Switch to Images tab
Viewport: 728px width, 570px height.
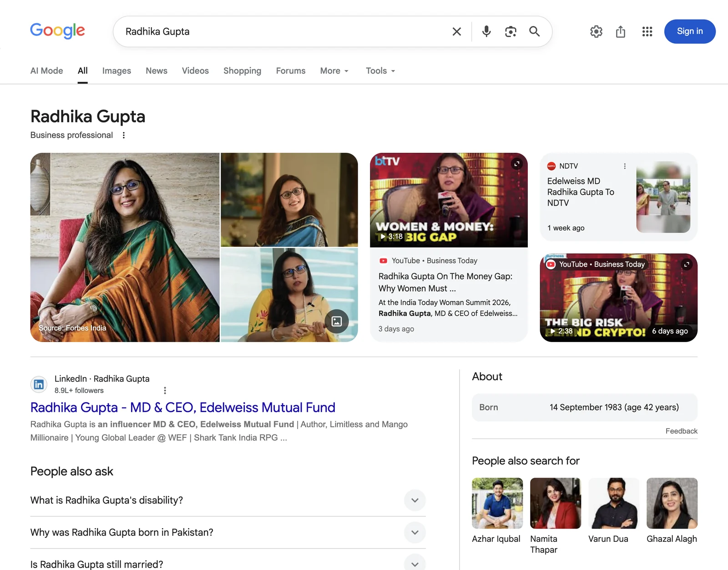coord(116,71)
